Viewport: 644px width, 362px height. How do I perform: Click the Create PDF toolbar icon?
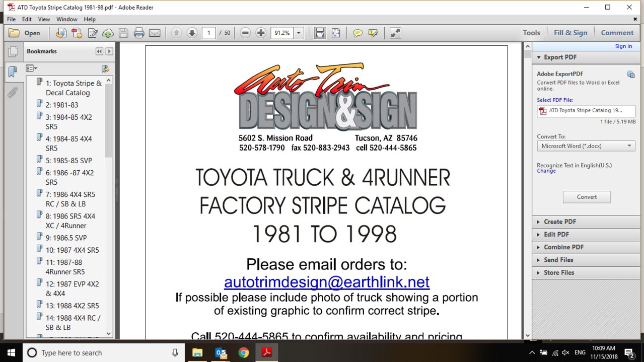[77, 33]
